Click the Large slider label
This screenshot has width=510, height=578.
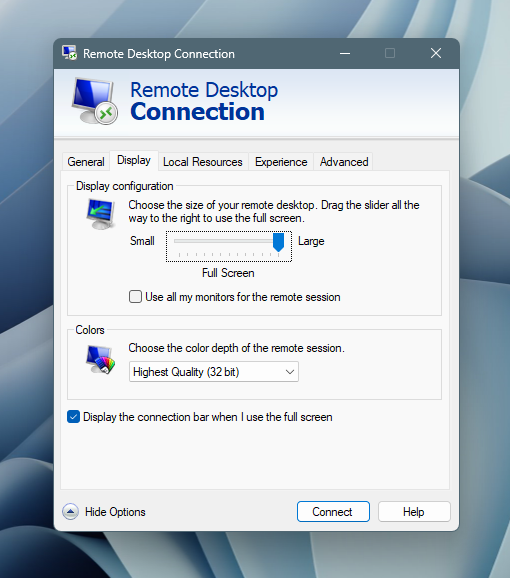[311, 241]
